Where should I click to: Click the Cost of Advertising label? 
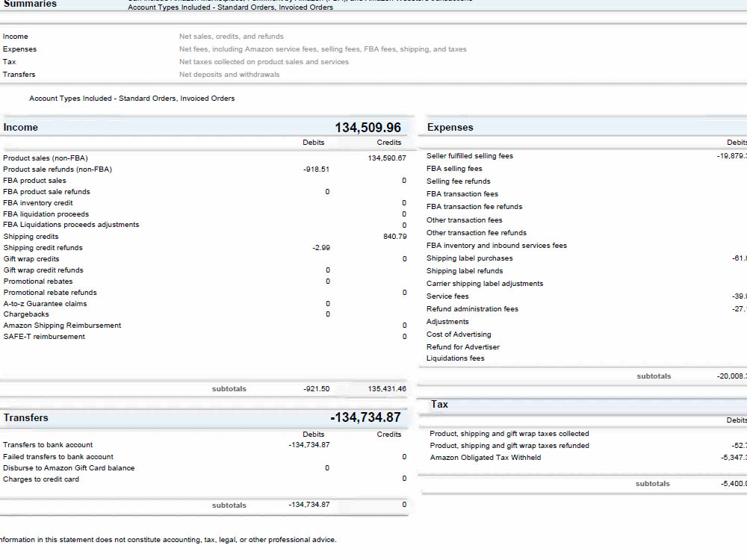(x=459, y=335)
